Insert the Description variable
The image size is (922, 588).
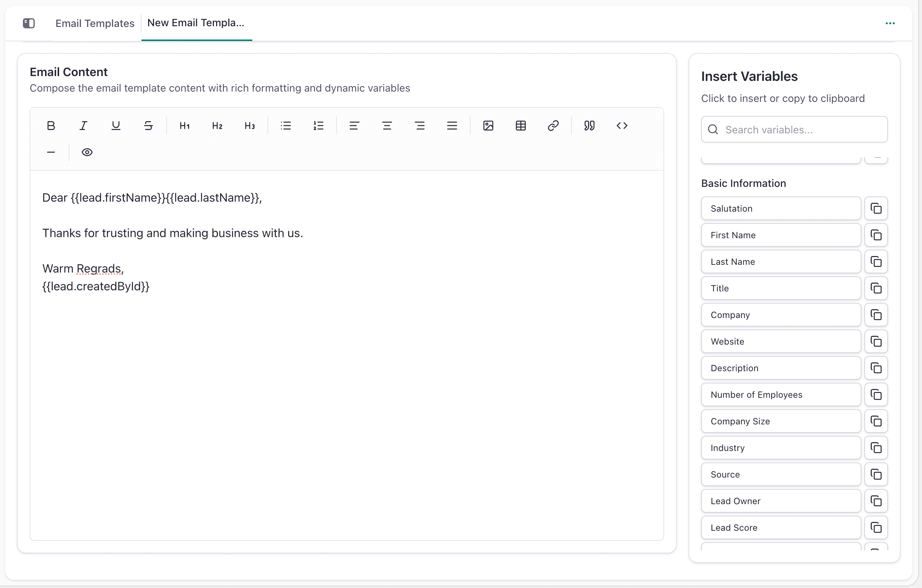click(781, 368)
